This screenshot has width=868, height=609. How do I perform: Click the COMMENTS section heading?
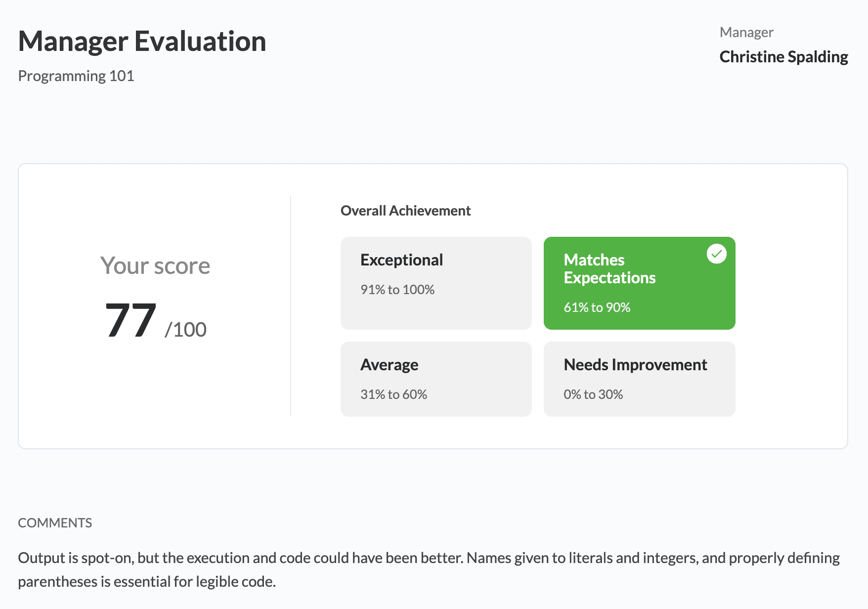(x=55, y=523)
